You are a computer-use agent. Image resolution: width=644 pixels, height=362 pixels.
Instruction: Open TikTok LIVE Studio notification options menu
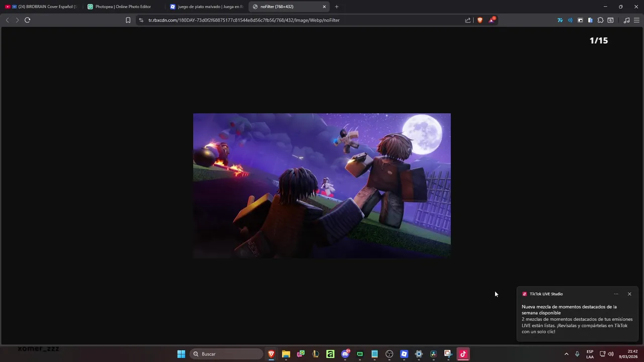tap(616, 294)
